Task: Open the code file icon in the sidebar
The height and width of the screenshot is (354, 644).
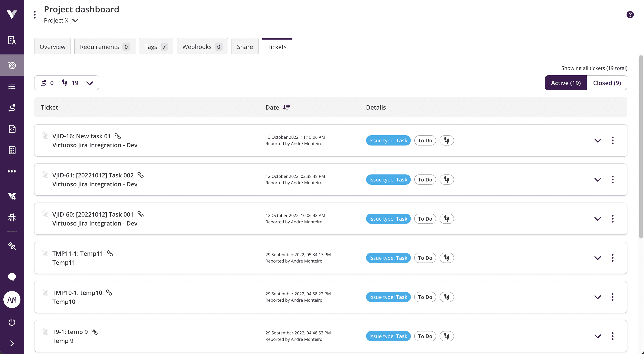Action: (12, 129)
